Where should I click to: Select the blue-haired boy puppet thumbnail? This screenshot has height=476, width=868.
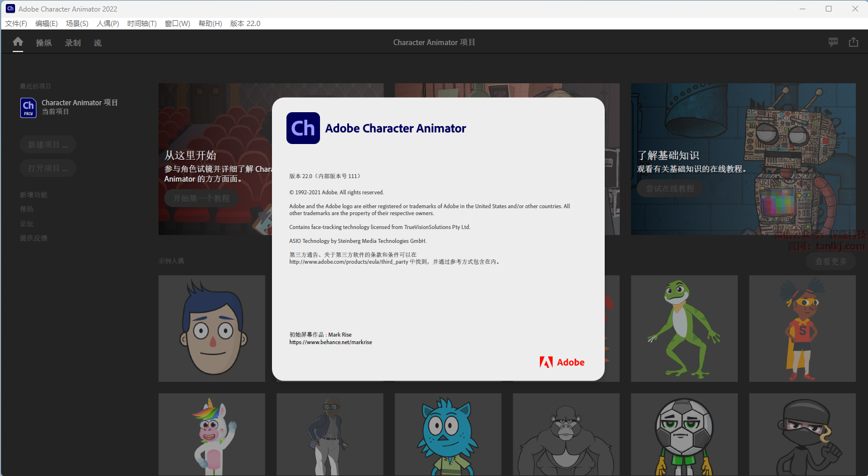click(x=212, y=329)
